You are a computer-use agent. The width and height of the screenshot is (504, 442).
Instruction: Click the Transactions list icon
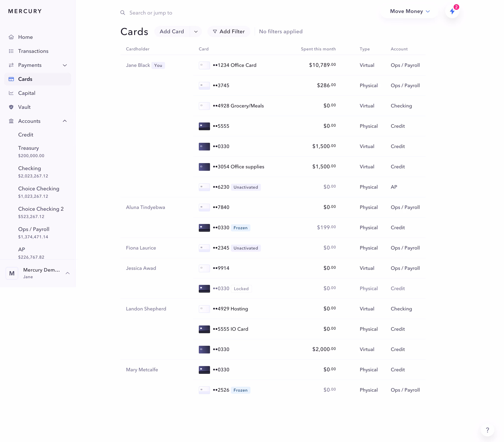point(11,51)
